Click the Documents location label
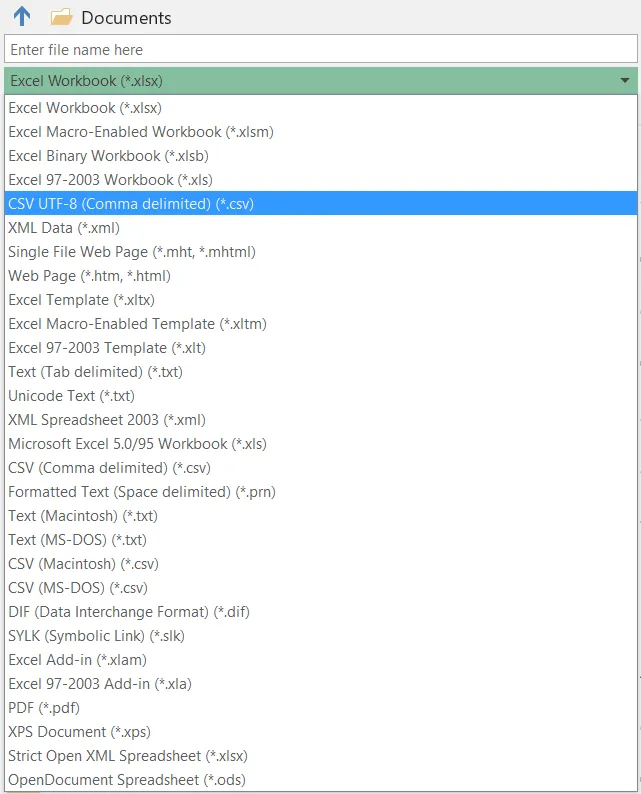 click(126, 18)
